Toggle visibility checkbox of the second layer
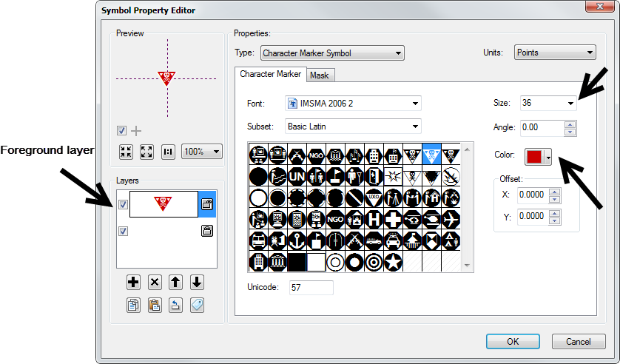 pos(123,232)
